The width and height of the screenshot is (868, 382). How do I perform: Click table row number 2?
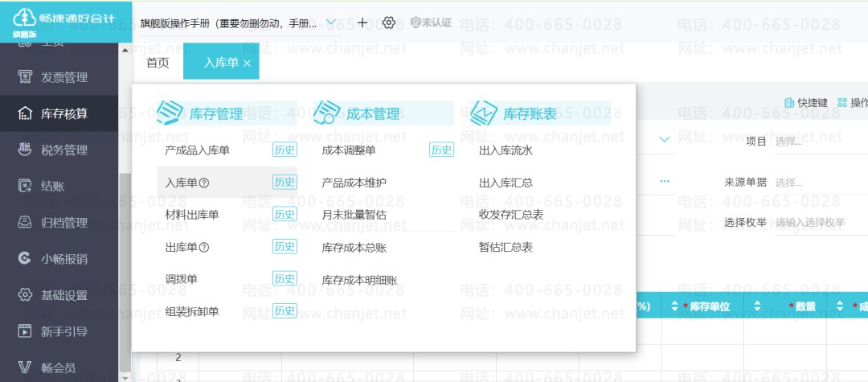178,358
